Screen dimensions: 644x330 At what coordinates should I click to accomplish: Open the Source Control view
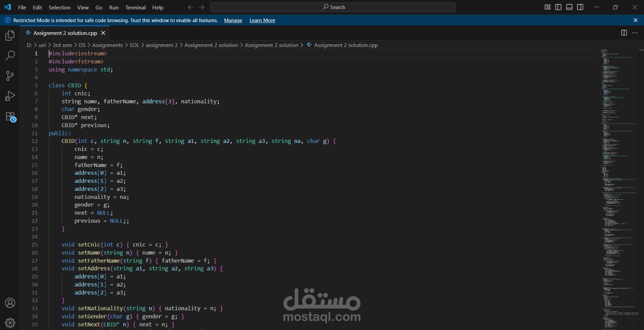pyautogui.click(x=10, y=76)
